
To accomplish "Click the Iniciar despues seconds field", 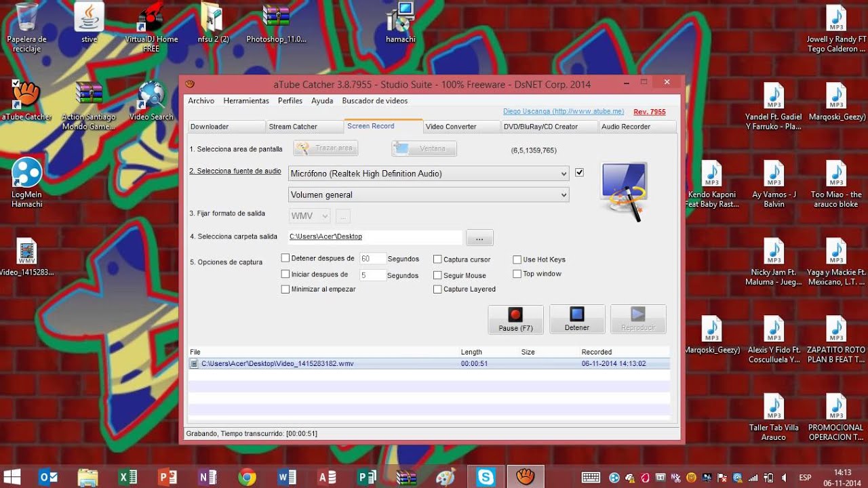I will (x=372, y=275).
